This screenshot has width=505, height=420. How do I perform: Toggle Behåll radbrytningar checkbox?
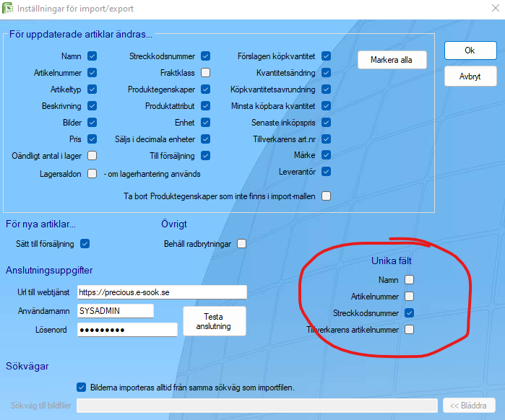[241, 243]
